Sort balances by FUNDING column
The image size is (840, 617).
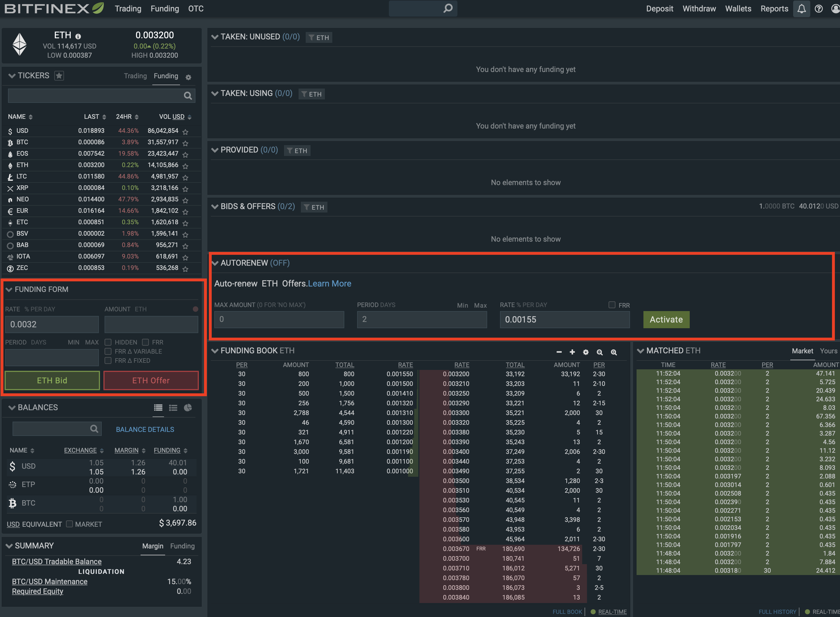click(x=170, y=450)
